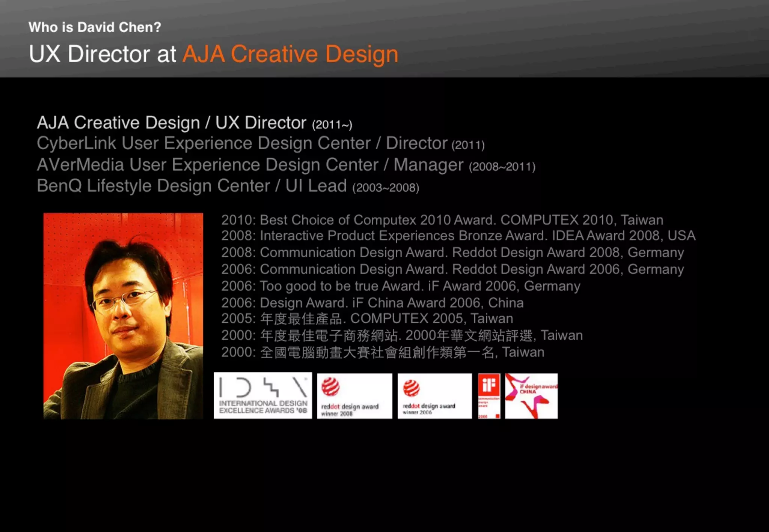769x532 pixels.
Task: Click the IDEA Award 2008 Bronze Award entry
Action: pyautogui.click(x=458, y=236)
